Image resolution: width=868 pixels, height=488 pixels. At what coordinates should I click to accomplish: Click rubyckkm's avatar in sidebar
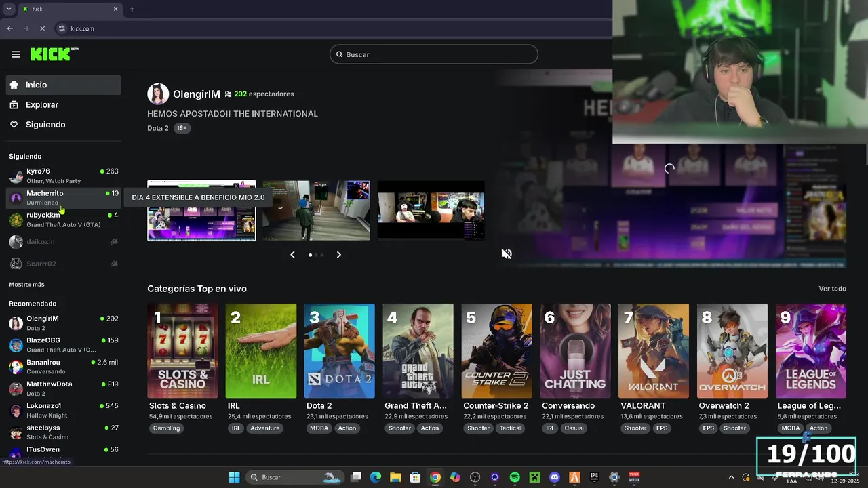tap(16, 220)
